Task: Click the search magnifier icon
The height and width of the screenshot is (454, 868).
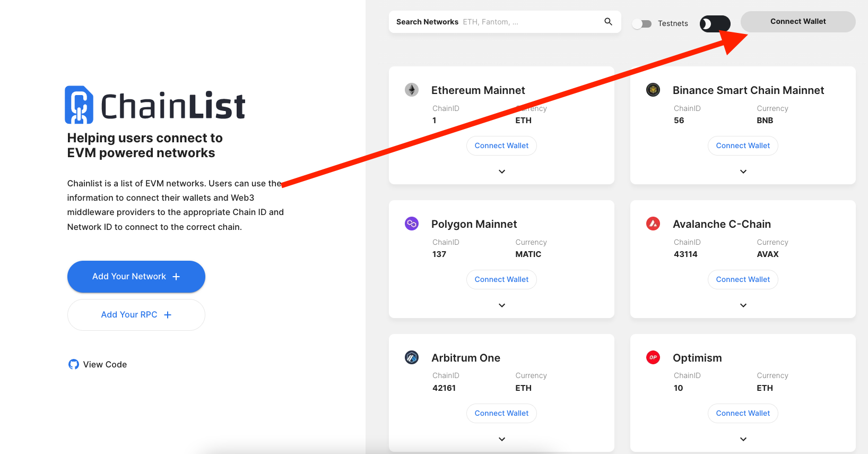Action: tap(608, 22)
